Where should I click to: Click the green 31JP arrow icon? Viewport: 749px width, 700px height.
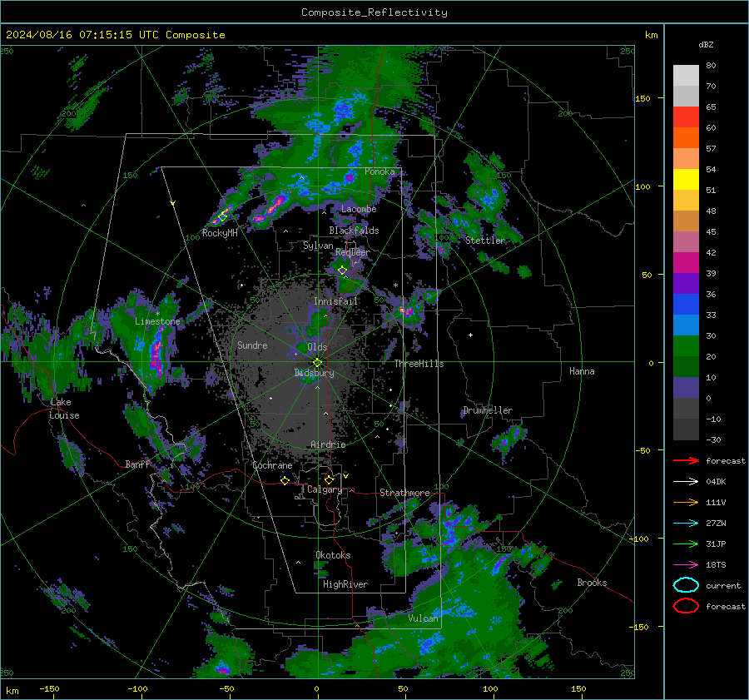686,544
